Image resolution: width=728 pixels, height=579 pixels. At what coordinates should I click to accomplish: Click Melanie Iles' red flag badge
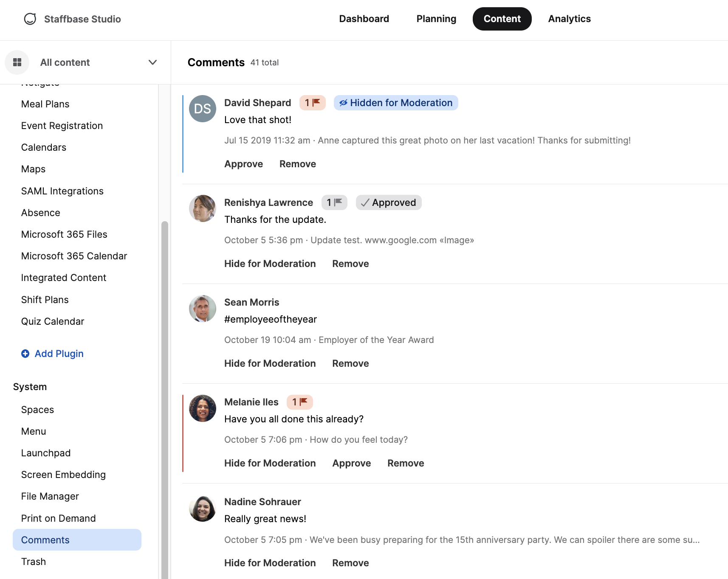pos(300,402)
